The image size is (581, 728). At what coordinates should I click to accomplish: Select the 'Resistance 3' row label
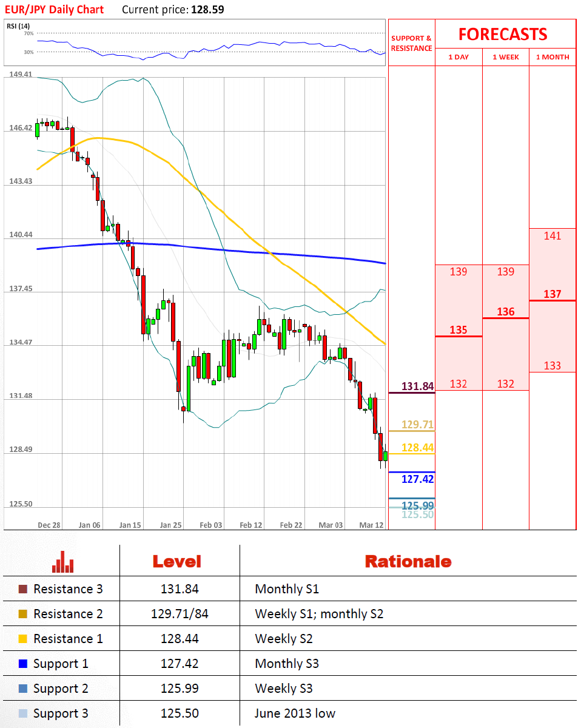pyautogui.click(x=68, y=589)
